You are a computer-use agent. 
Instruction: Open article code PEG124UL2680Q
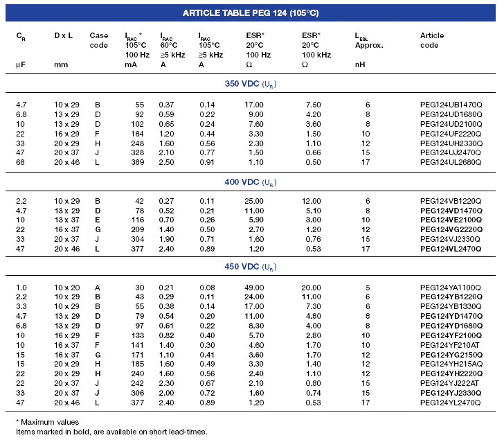(x=451, y=162)
